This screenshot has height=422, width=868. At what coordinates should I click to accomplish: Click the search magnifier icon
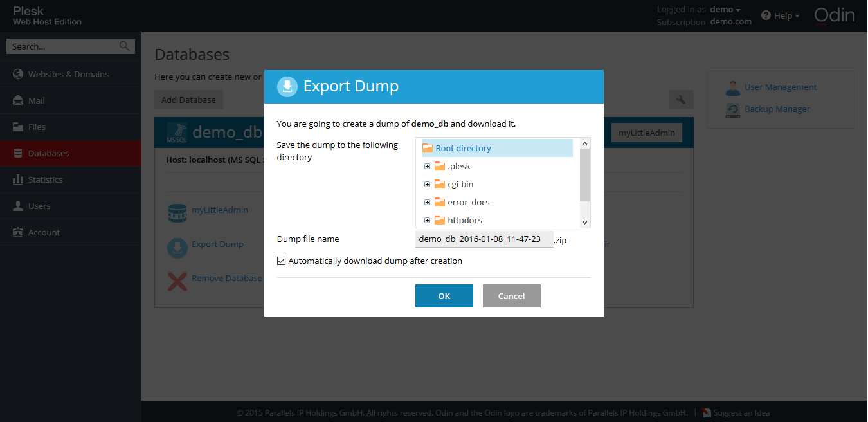pyautogui.click(x=123, y=46)
